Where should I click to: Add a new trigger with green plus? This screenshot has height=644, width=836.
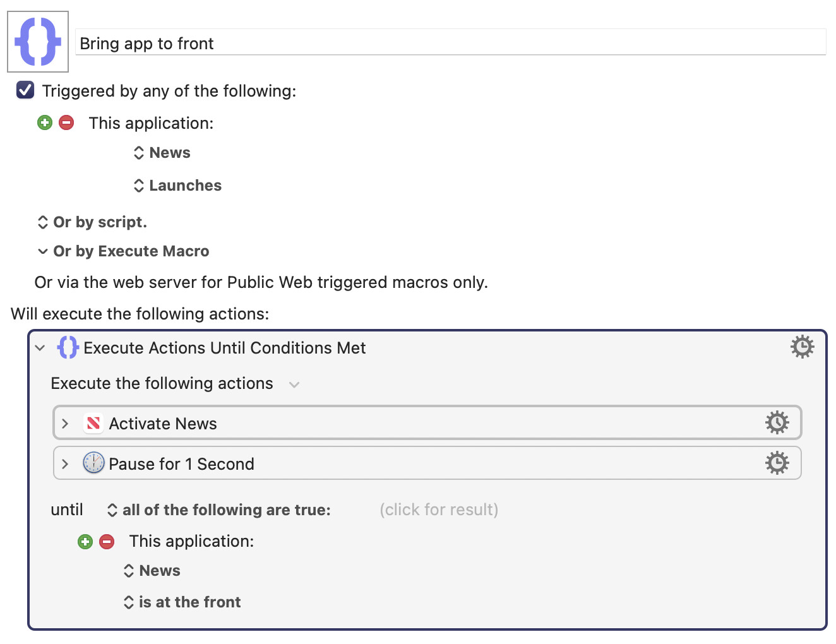45,122
